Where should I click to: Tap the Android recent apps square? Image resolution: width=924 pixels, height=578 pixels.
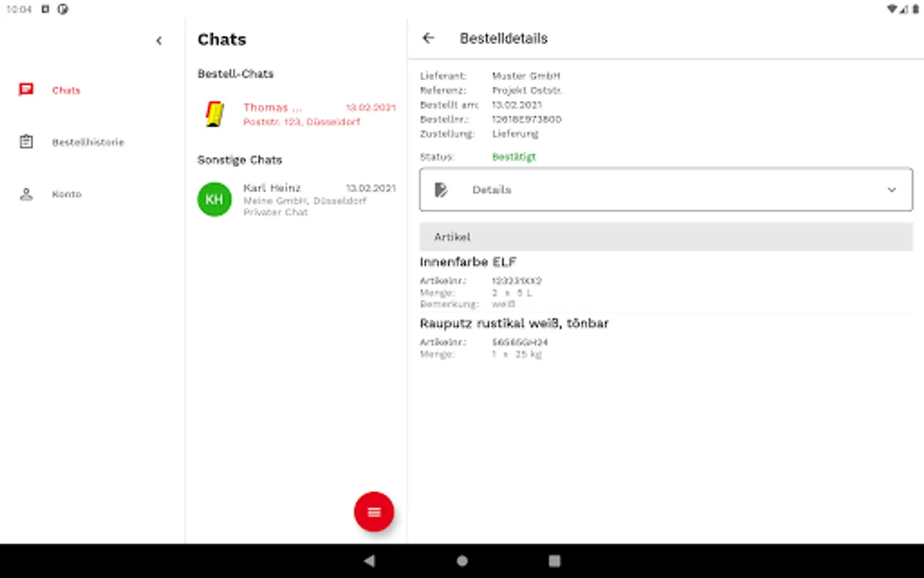tap(555, 561)
